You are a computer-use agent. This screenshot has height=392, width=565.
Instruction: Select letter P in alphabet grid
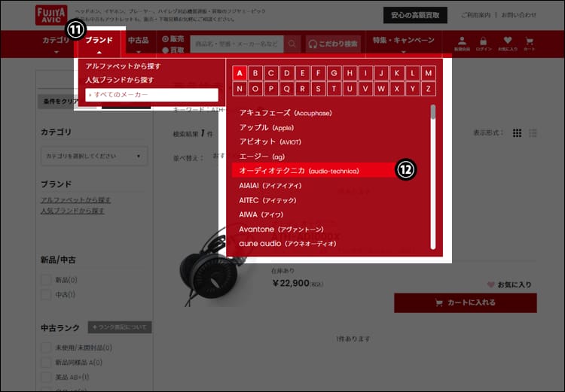tap(271, 89)
